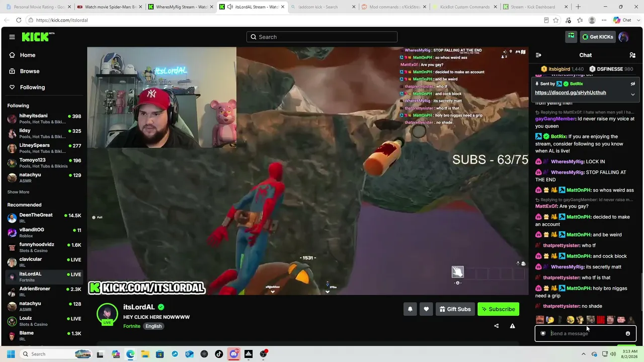Reload the page with the browser refresh button

(x=19, y=20)
